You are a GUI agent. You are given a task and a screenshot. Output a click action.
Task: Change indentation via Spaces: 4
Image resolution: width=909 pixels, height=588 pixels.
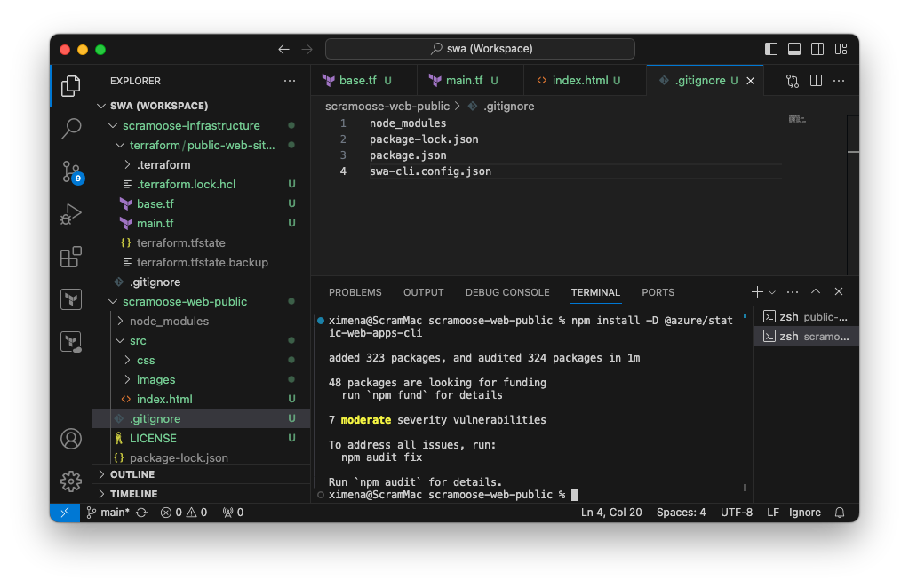[x=681, y=513]
